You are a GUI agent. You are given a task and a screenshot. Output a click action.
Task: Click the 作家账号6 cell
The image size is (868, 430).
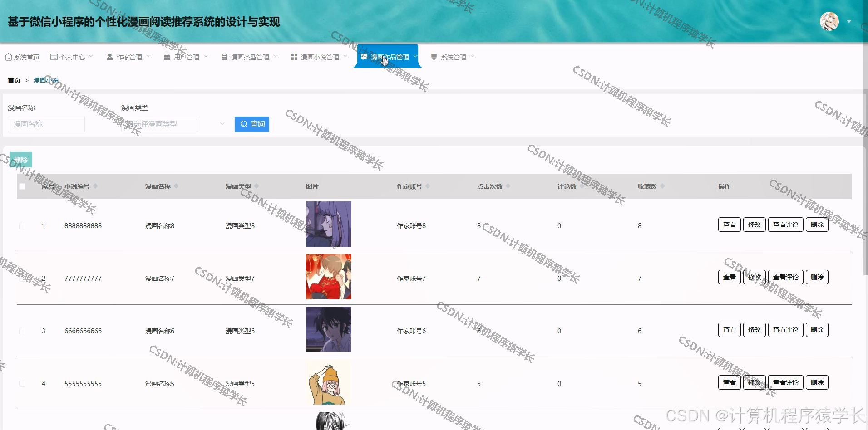click(411, 331)
